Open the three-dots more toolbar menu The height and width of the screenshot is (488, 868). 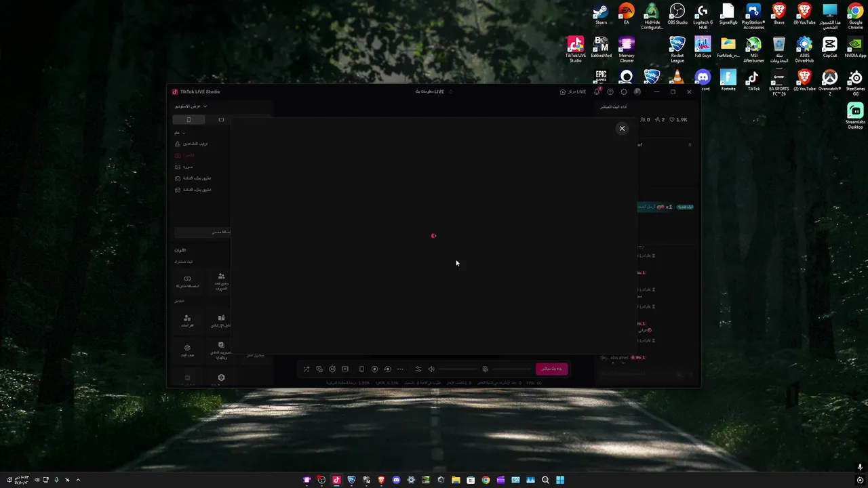click(400, 369)
